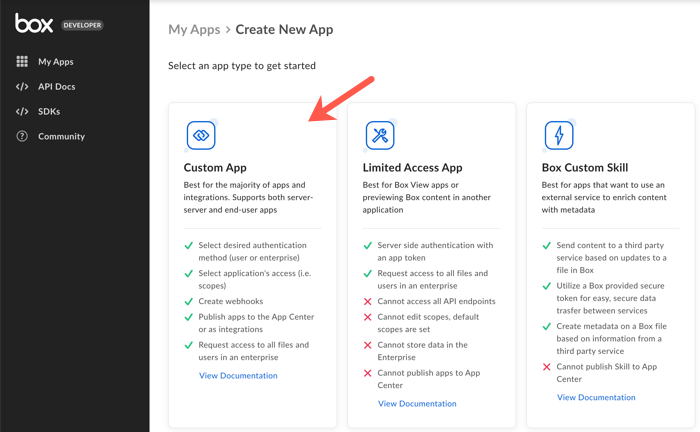Click 'Cannot publish apps to App Center' text
This screenshot has width=700, height=432.
click(x=429, y=379)
